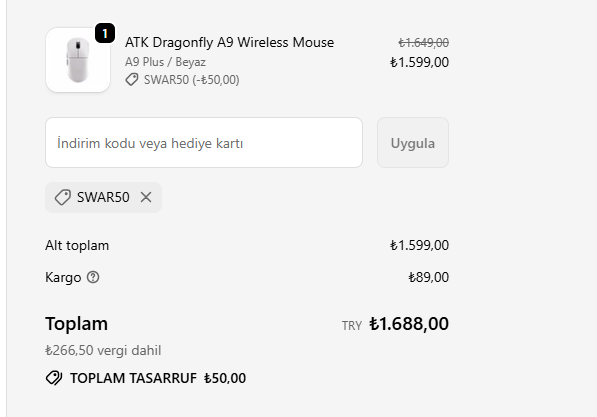Click the ₺266,50 vergi dahil tax note
This screenshot has height=417, width=597.
click(103, 350)
